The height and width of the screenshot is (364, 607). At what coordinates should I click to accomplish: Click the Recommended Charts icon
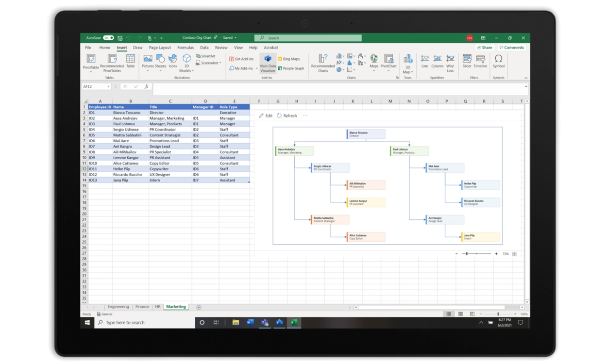(x=323, y=63)
